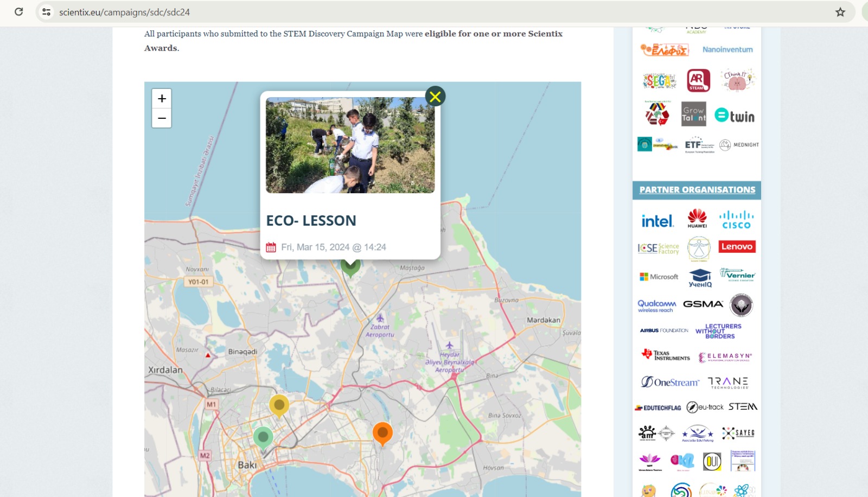
Task: Click the twin logo
Action: coord(735,116)
